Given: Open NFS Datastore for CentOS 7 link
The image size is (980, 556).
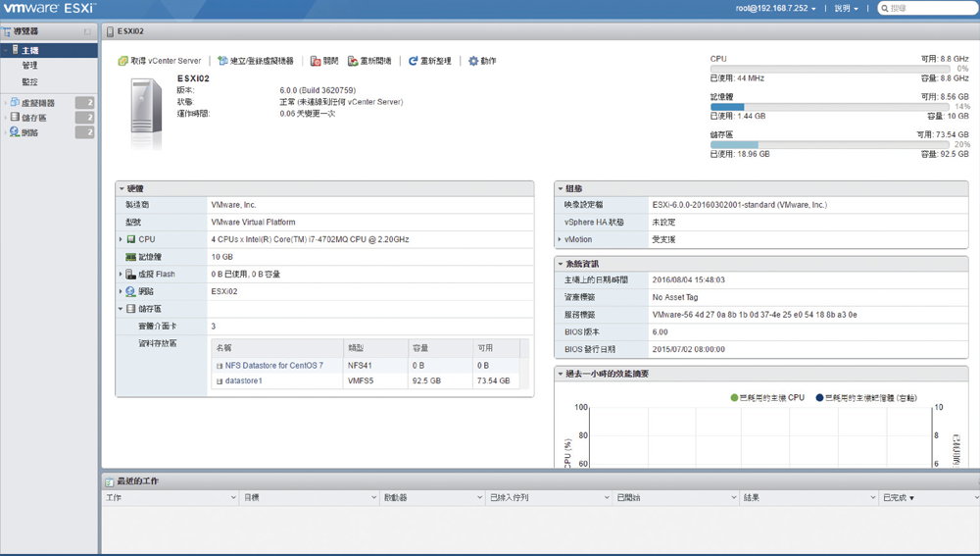Looking at the screenshot, I should point(273,365).
